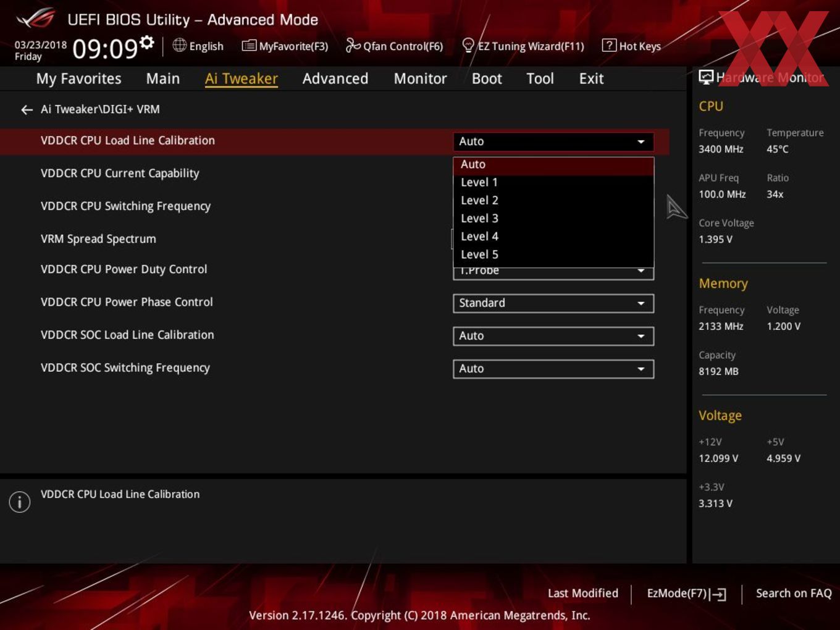This screenshot has width=840, height=630.
Task: Collapse the VDDCR CPU Load Line Calibration dropdown
Action: click(x=553, y=141)
